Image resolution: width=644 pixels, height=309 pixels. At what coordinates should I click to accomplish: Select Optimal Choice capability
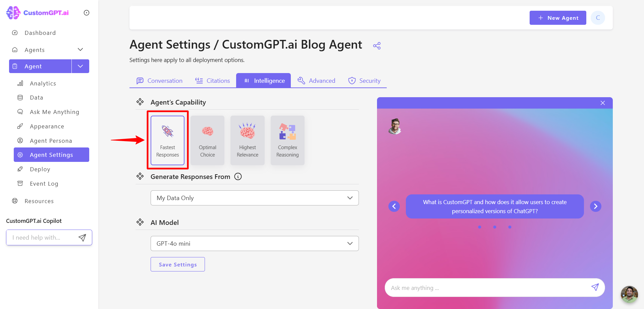[x=208, y=140]
